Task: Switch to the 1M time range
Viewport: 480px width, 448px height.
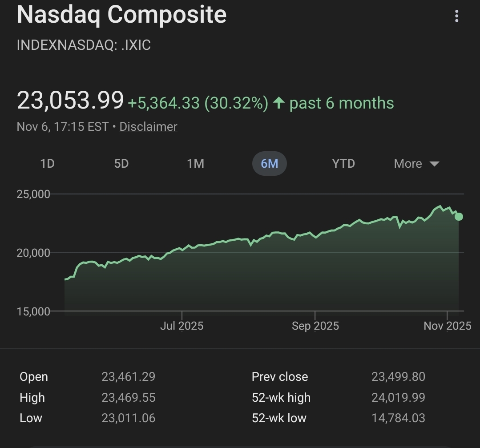Action: [195, 164]
